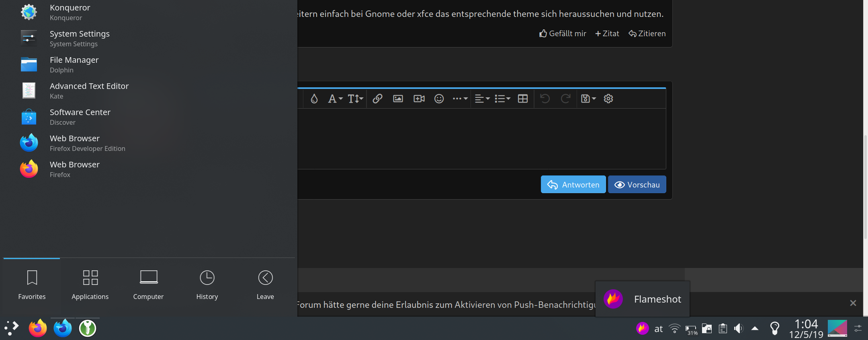The height and width of the screenshot is (340, 868).
Task: Click Firefox in the task manager panel
Action: coord(38,328)
